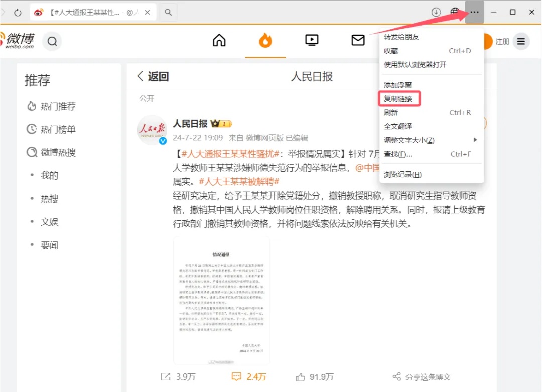Select 热搜 in sidebar list
This screenshot has height=392, width=542.
pyautogui.click(x=49, y=199)
